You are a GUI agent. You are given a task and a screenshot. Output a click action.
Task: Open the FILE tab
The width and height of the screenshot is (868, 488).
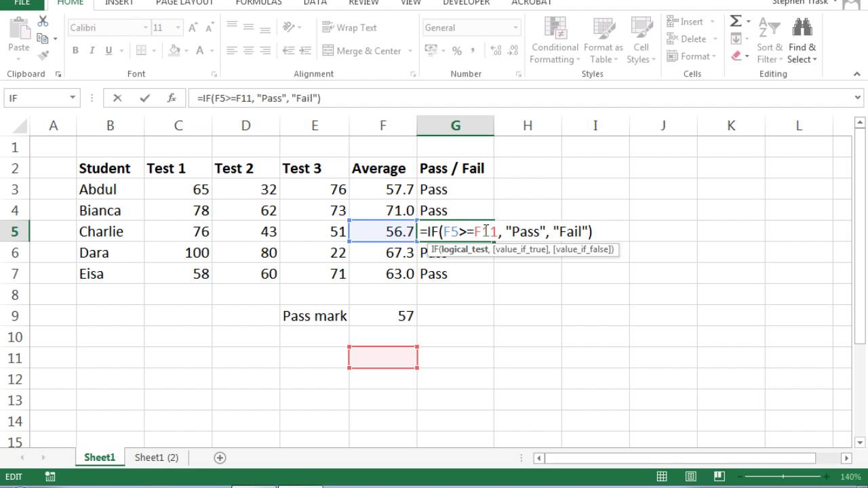click(22, 3)
